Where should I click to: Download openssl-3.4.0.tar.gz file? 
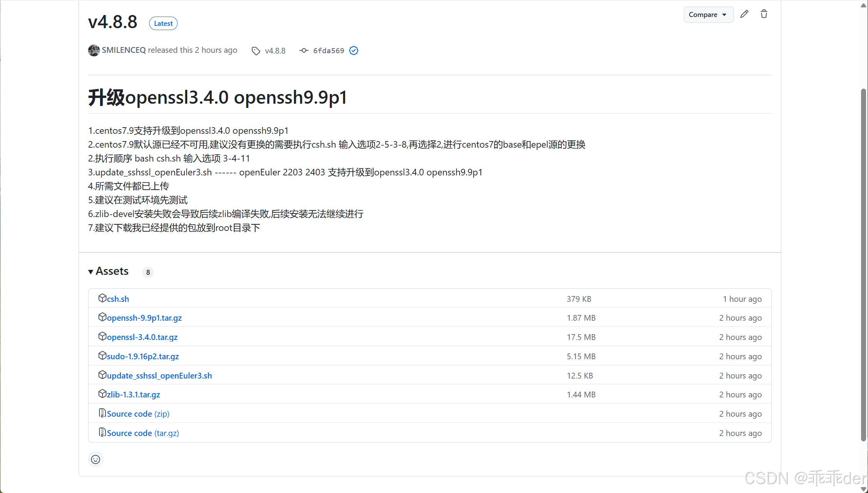pos(142,337)
